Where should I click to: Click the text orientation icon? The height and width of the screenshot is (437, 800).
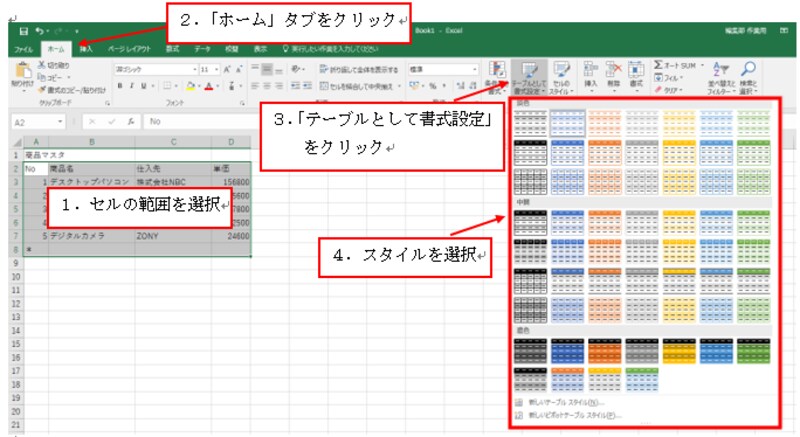[x=295, y=69]
